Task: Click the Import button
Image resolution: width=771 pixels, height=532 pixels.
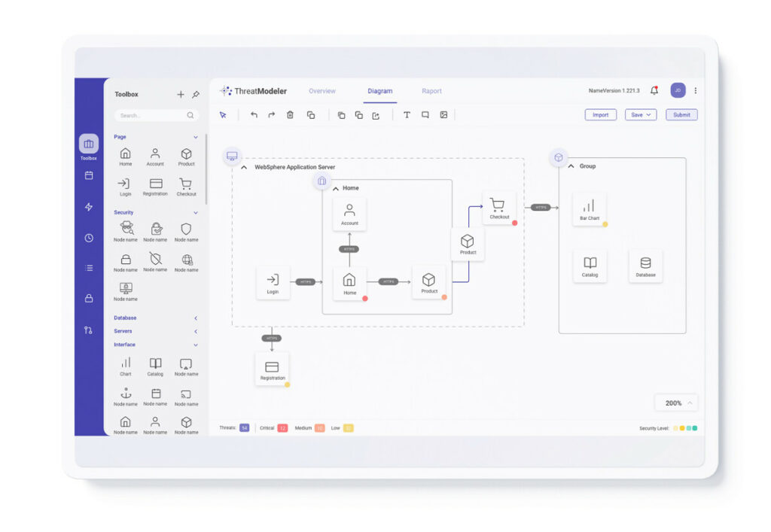Action: click(600, 115)
